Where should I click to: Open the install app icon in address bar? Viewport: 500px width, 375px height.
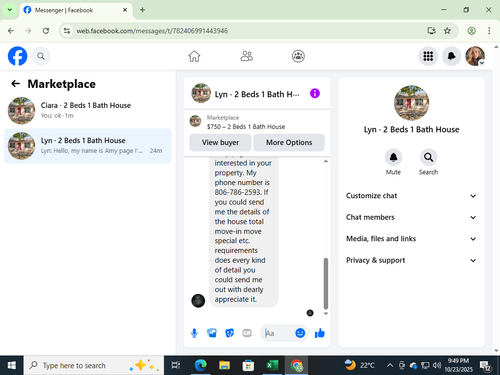coord(431,31)
